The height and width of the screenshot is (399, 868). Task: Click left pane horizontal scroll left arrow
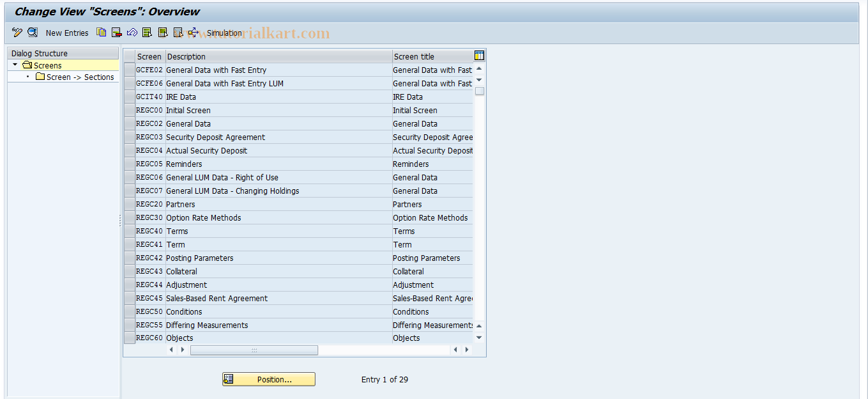171,350
